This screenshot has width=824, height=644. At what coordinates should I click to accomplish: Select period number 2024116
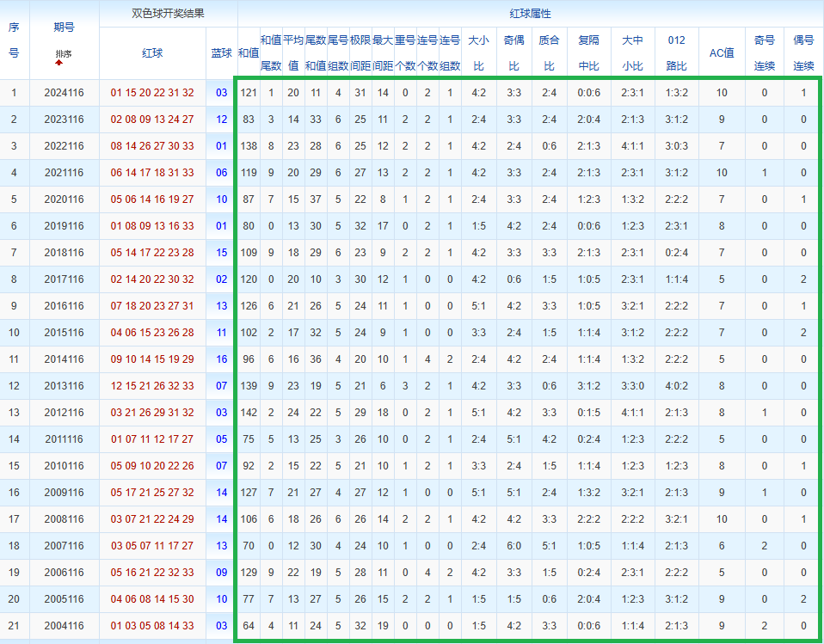pos(65,93)
